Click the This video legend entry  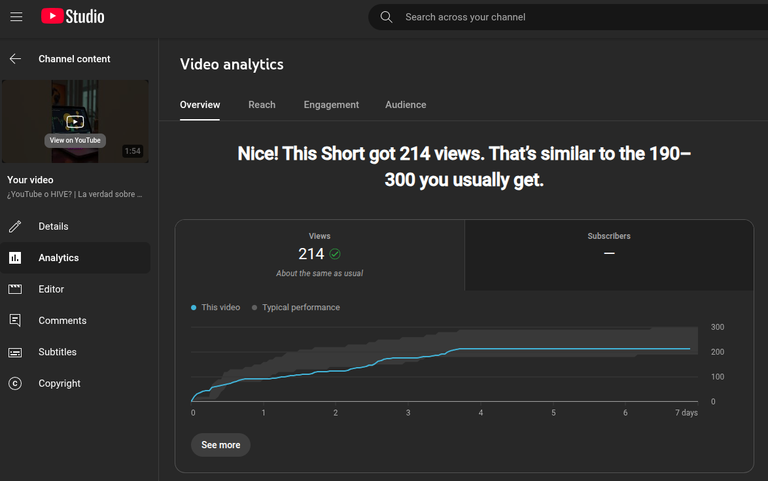coord(216,308)
